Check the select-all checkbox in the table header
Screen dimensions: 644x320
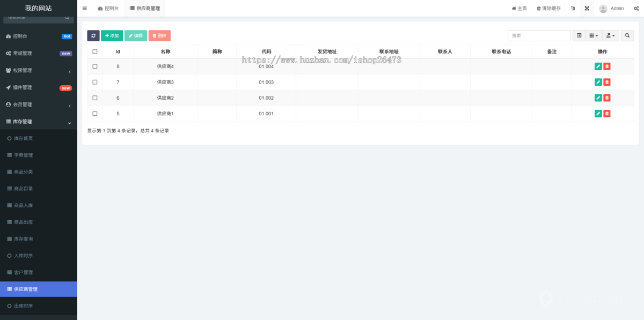click(x=95, y=50)
